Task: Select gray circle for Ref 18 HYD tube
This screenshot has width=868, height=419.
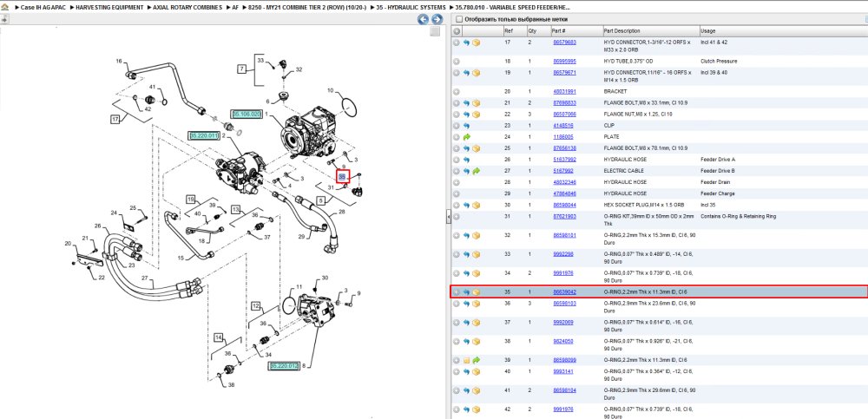Action: tap(457, 62)
